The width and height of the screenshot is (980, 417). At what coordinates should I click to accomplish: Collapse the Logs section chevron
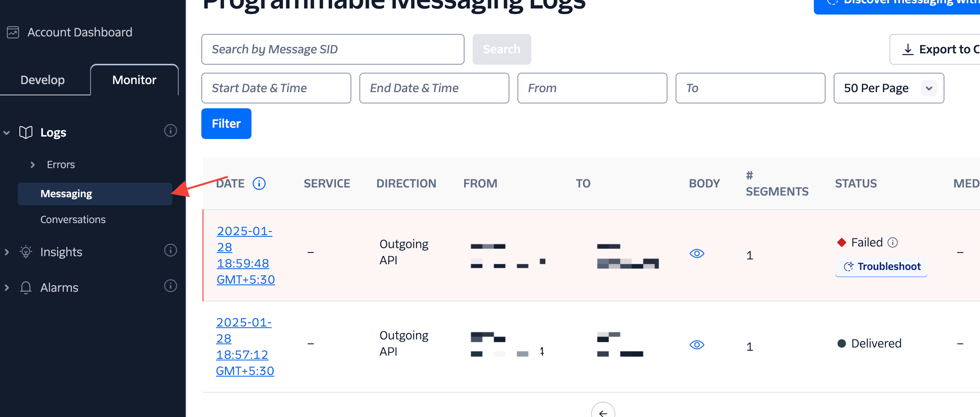click(7, 133)
